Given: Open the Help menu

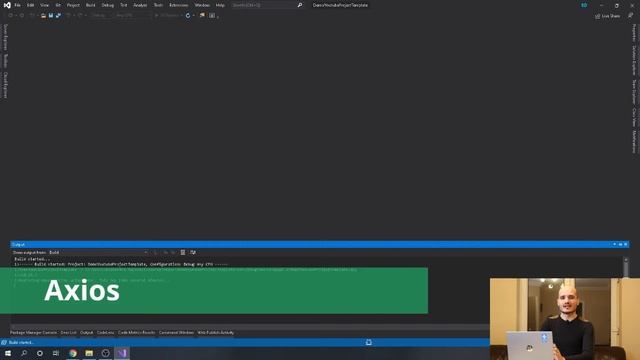Looking at the screenshot, I should point(220,5).
